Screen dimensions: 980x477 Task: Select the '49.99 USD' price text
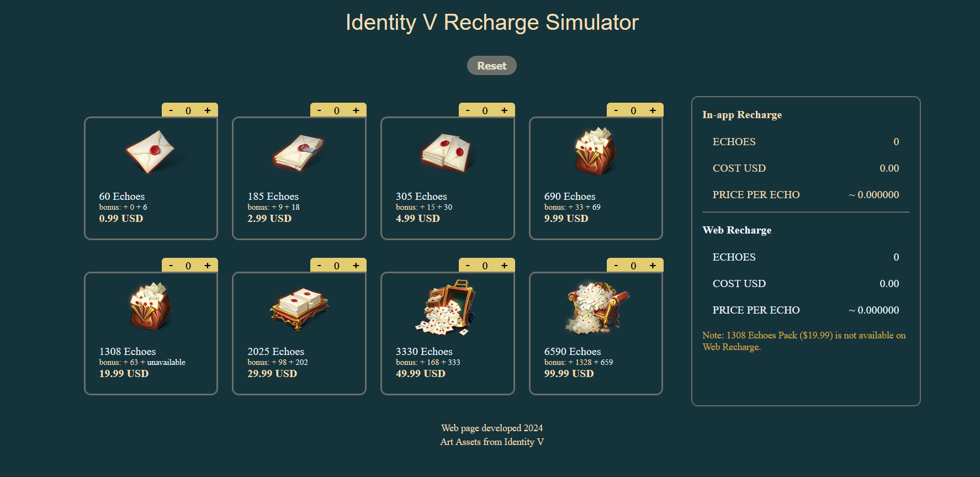point(421,374)
